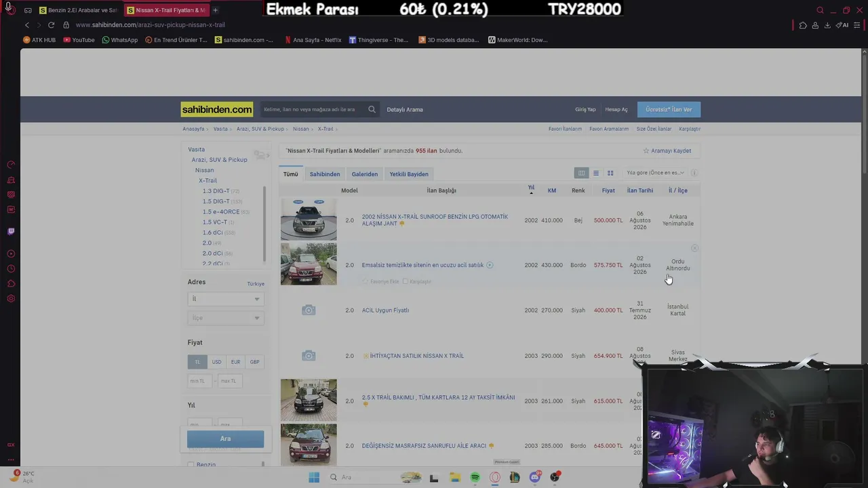The image size is (868, 488).
Task: Sort results by the İl / İlçe column header
Action: tap(678, 190)
